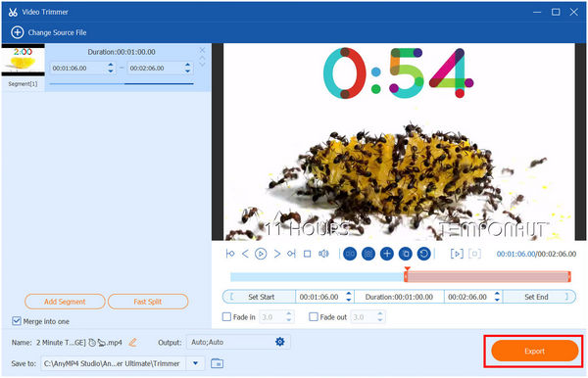Decrease segment list end time
The width and height of the screenshot is (588, 378).
pos(187,71)
